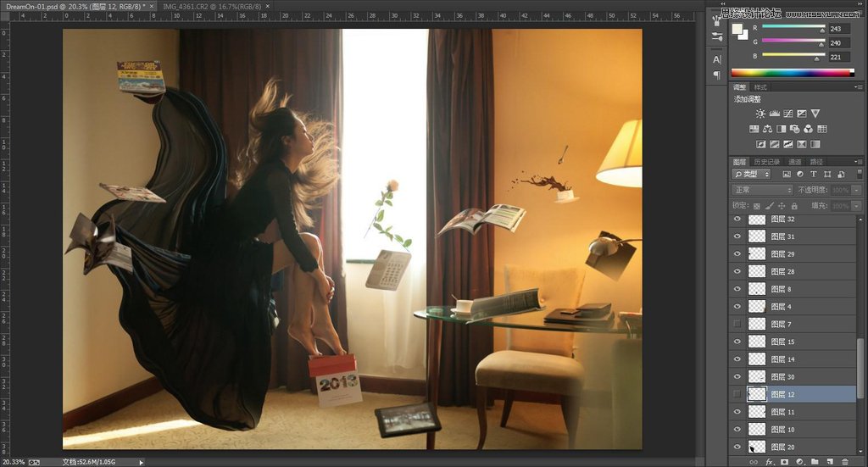Show hidden layer 图层 7
The width and height of the screenshot is (868, 467).
point(737,324)
